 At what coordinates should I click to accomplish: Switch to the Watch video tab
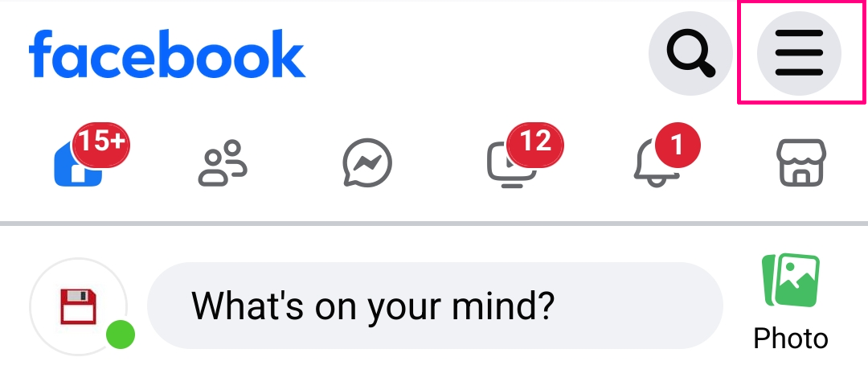512,165
